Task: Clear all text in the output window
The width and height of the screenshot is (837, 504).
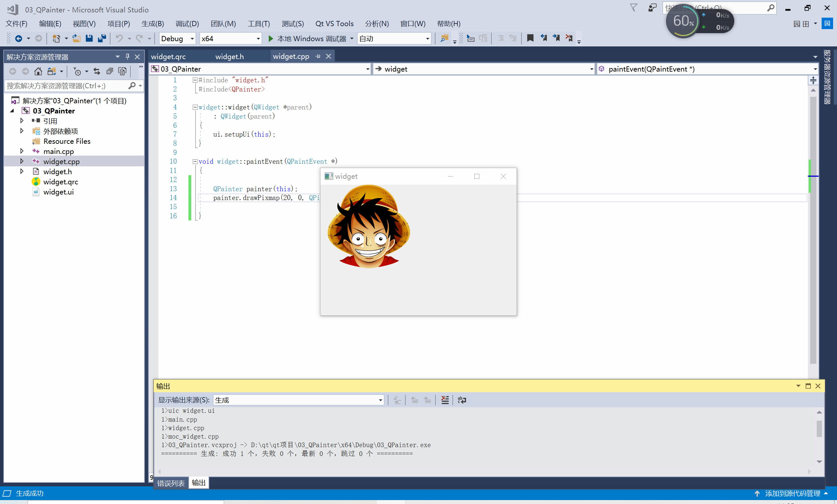Action: [445, 400]
